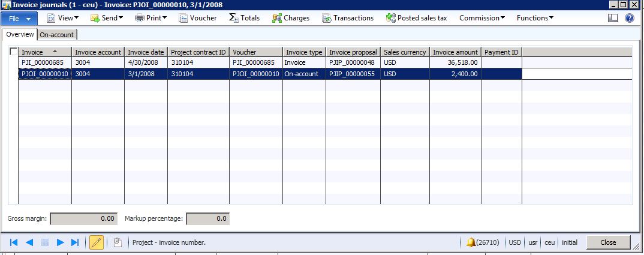Expand the Commission dropdown menu

tap(482, 18)
